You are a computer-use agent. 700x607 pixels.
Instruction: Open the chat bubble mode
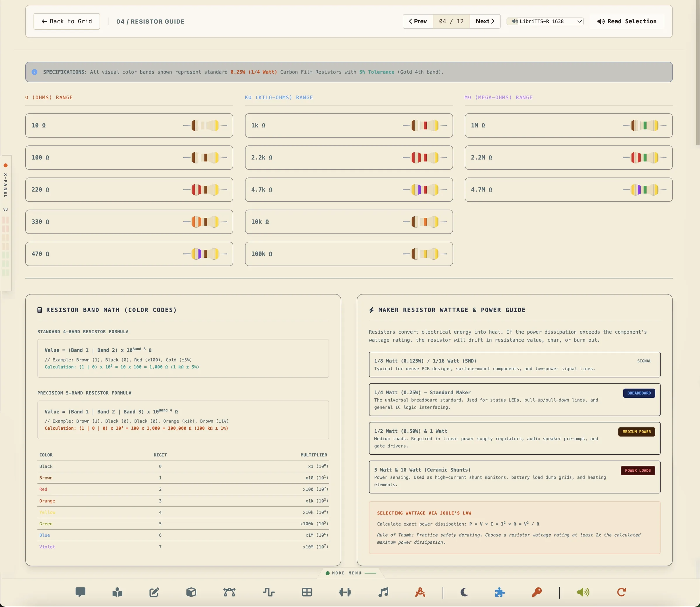tap(80, 592)
